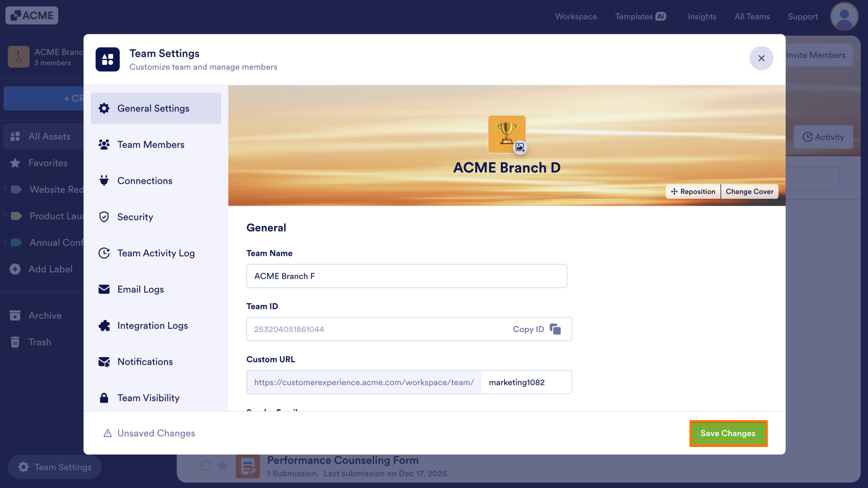Expand the Product Launch label arrow

(5, 215)
